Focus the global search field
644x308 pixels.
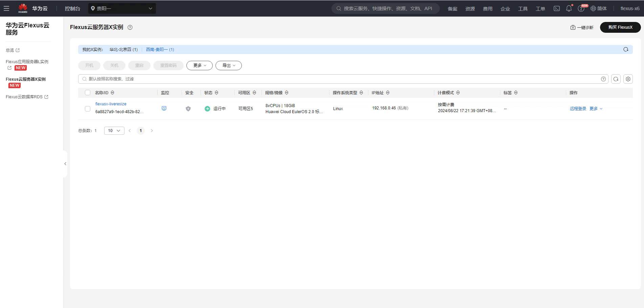[386, 8]
